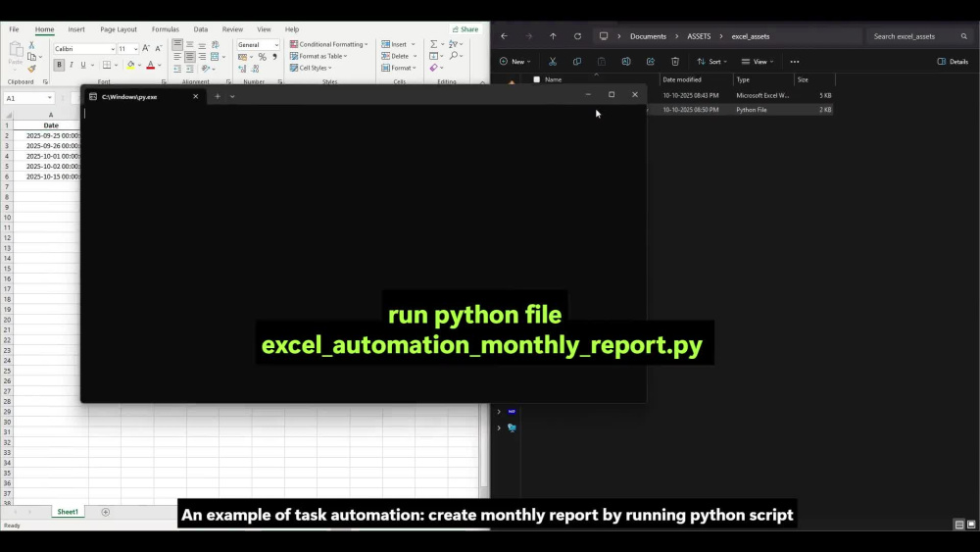Click the Paste clipboard icon in Excel
This screenshot has height=552, width=980.
[16, 51]
